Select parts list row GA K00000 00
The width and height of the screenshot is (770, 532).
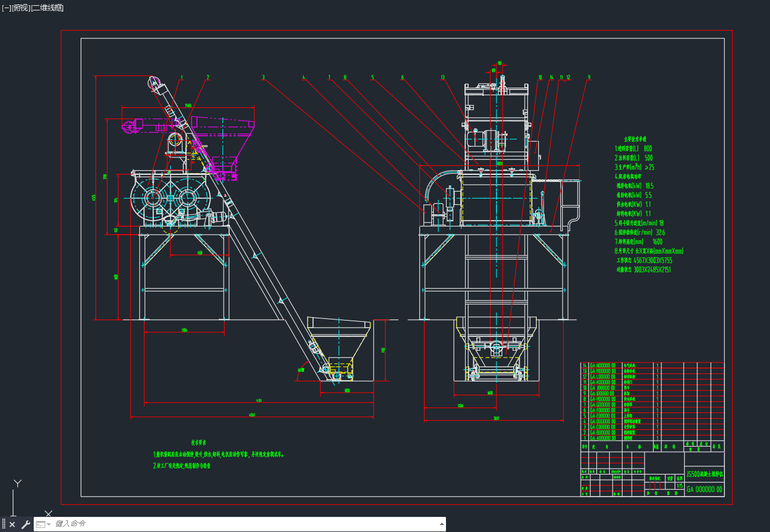(652, 382)
